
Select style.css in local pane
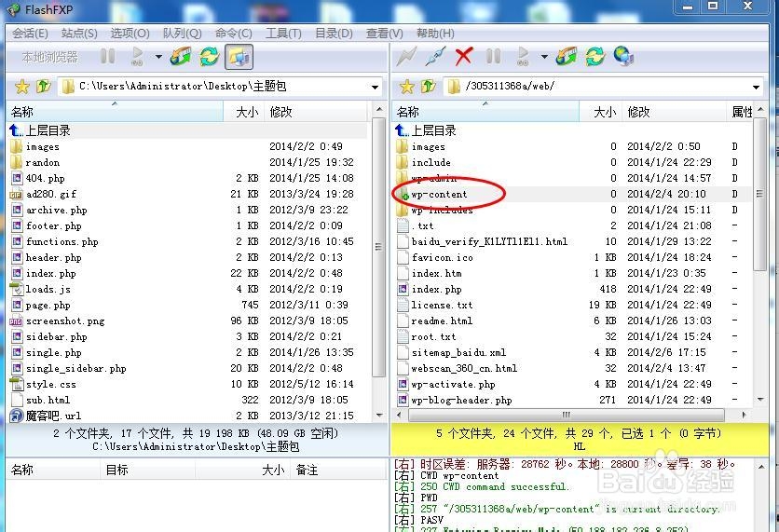(188, 384)
